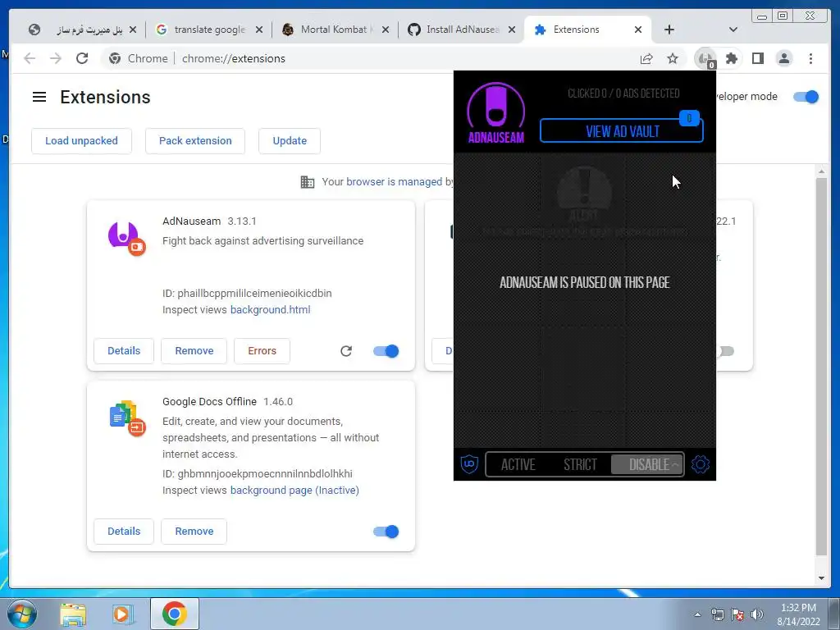840x630 pixels.
Task: Click the uBlock shield icon in popup
Action: tap(469, 463)
